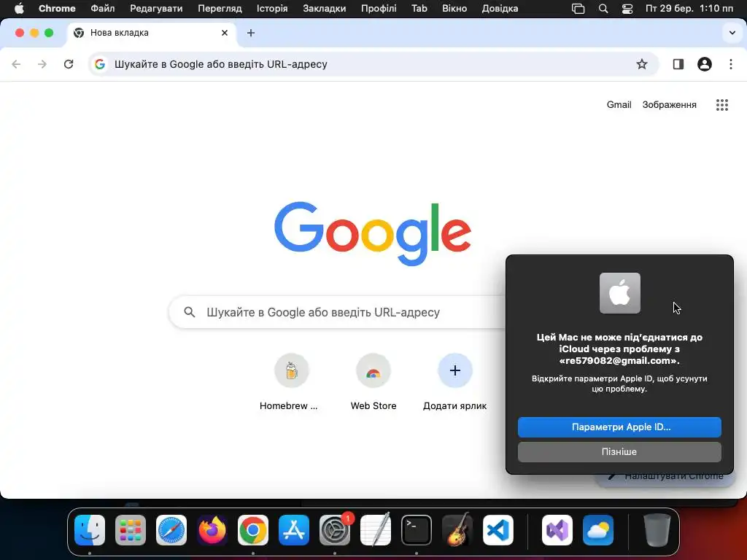Screen dimensions: 747x560
Task: Click the "Параметри Apple ID..." button
Action: [619, 427]
